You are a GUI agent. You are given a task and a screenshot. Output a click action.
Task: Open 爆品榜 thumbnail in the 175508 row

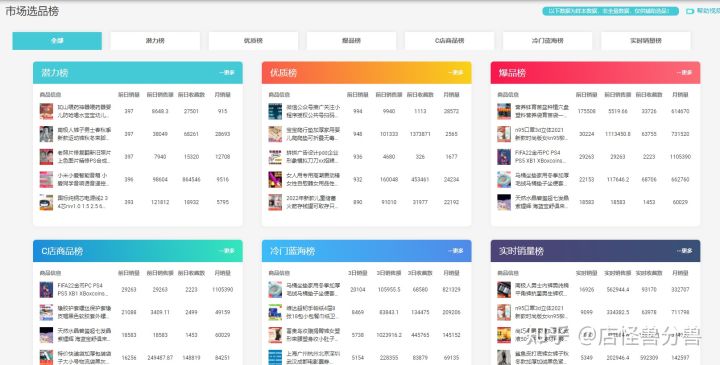(504, 112)
